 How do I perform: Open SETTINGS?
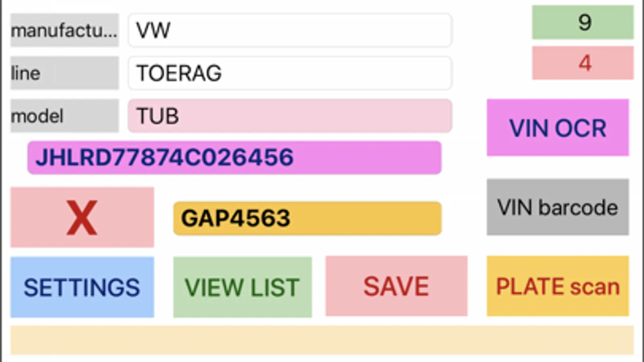click(x=82, y=287)
